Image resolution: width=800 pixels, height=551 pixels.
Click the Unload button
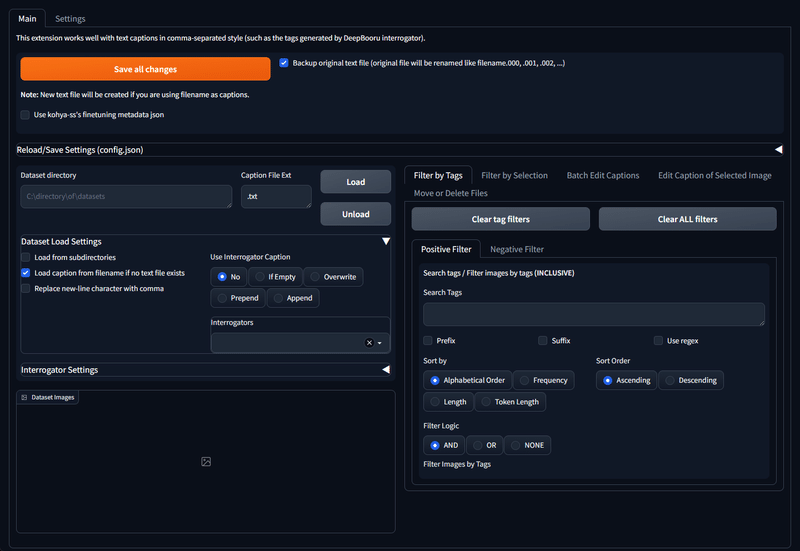[x=356, y=214]
